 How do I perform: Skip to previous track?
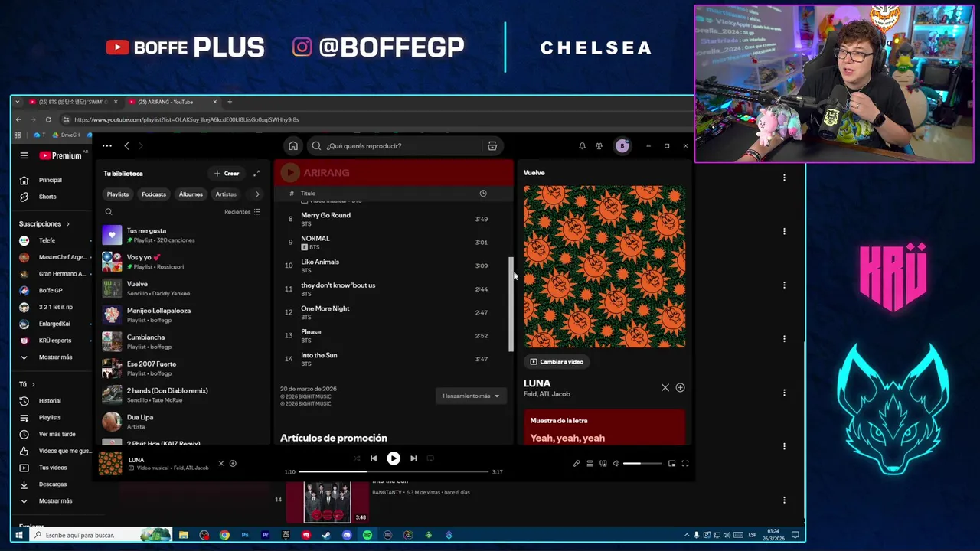pyautogui.click(x=374, y=458)
